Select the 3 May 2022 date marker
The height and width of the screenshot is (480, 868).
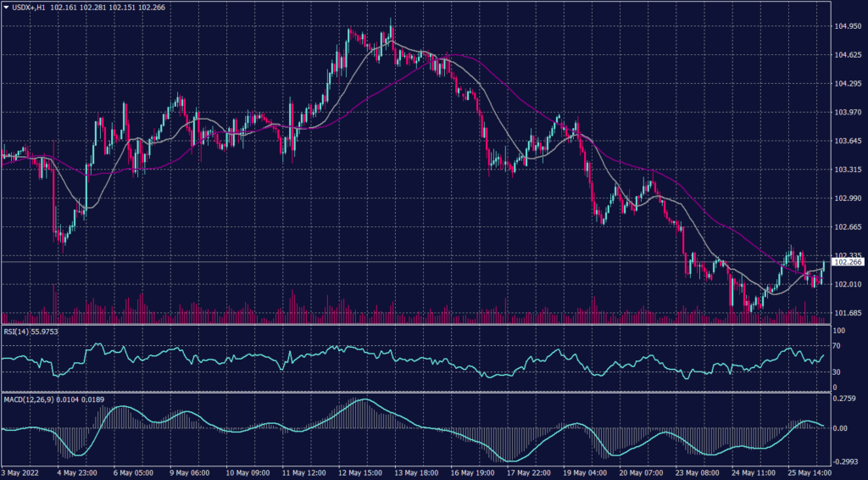click(22, 472)
